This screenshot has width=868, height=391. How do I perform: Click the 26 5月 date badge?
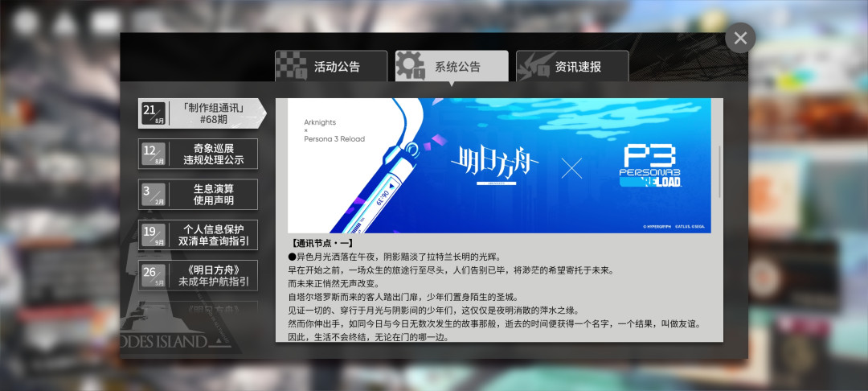point(154,275)
